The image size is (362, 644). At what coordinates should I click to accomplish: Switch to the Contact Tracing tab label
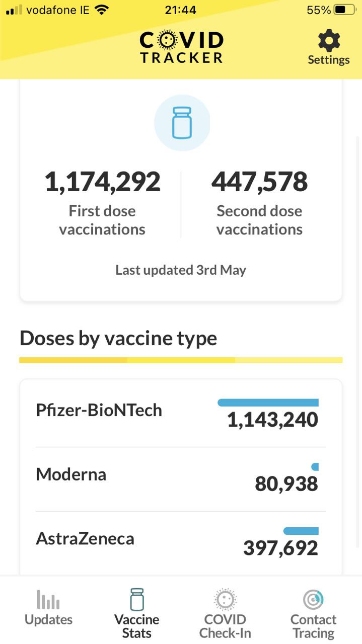click(313, 626)
